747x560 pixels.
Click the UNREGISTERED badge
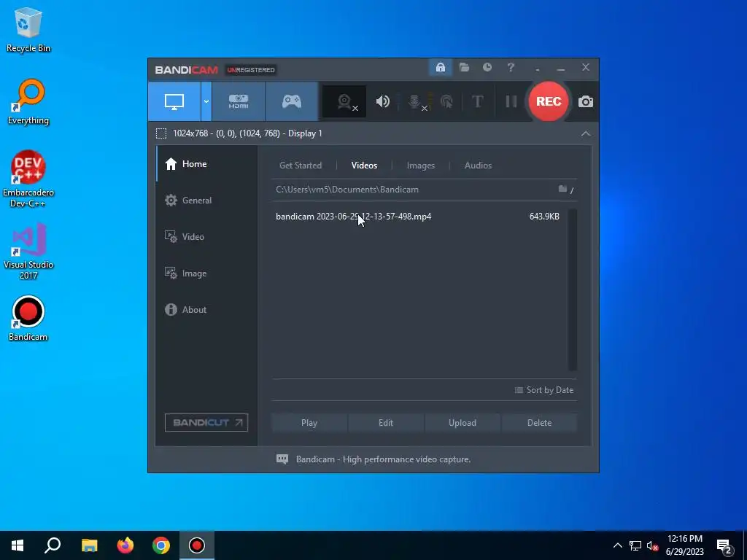pyautogui.click(x=251, y=70)
